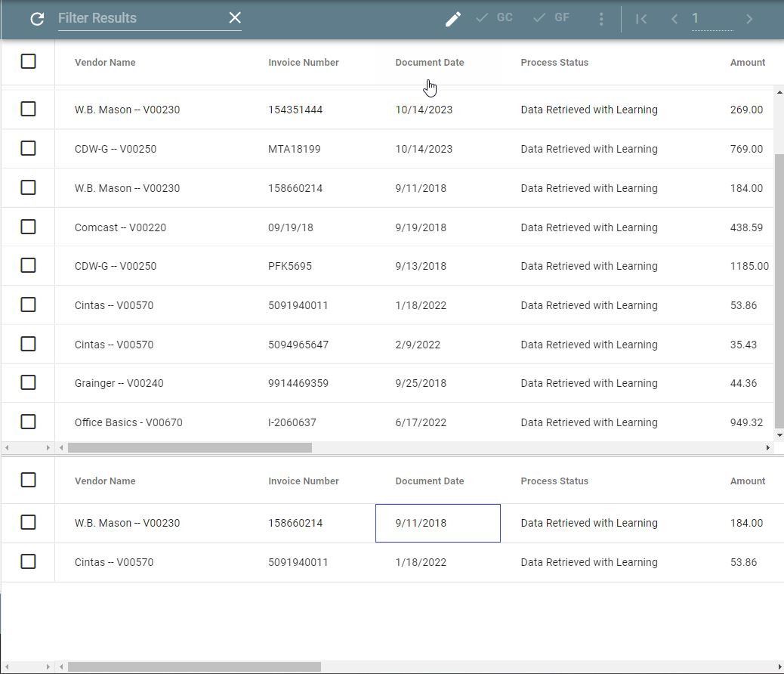784x674 pixels.
Task: Click the Filter Results text field
Action: coord(140,18)
